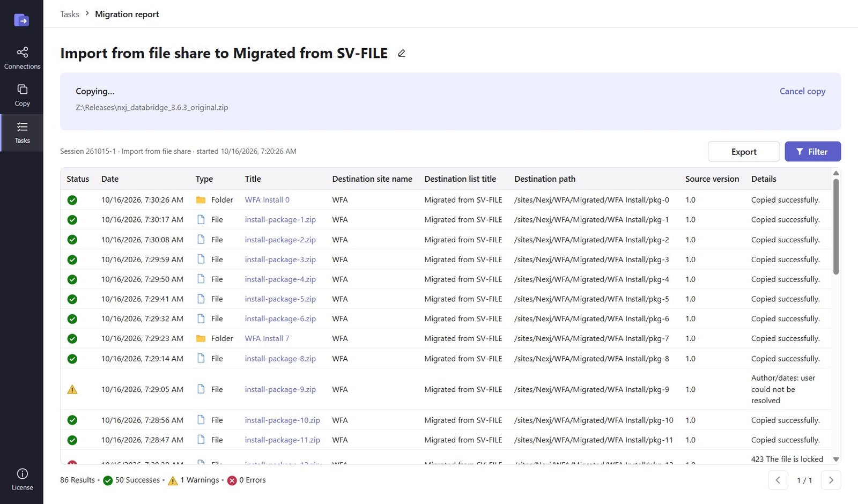Image resolution: width=858 pixels, height=504 pixels.
Task: Go to the Tasks breadcrumb
Action: [70, 14]
